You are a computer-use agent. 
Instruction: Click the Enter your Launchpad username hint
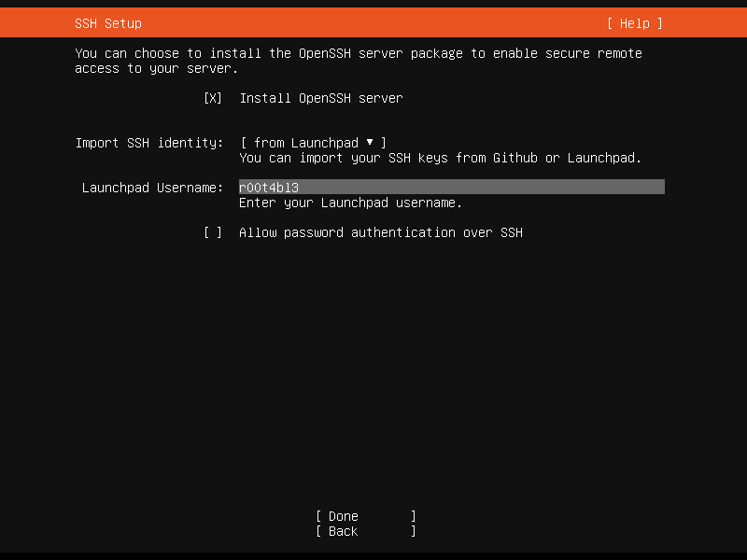click(x=351, y=203)
